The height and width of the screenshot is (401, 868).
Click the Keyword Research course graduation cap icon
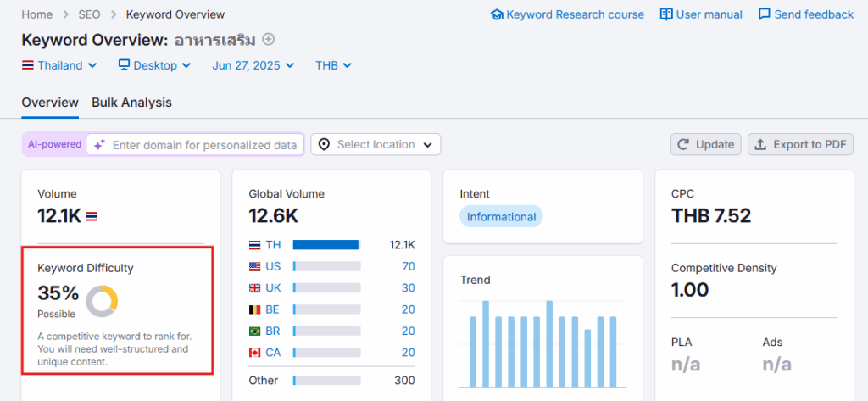497,14
